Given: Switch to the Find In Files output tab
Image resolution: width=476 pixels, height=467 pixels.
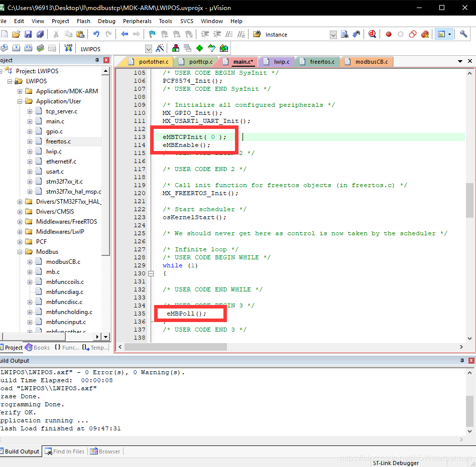Looking at the screenshot, I should (x=65, y=451).
